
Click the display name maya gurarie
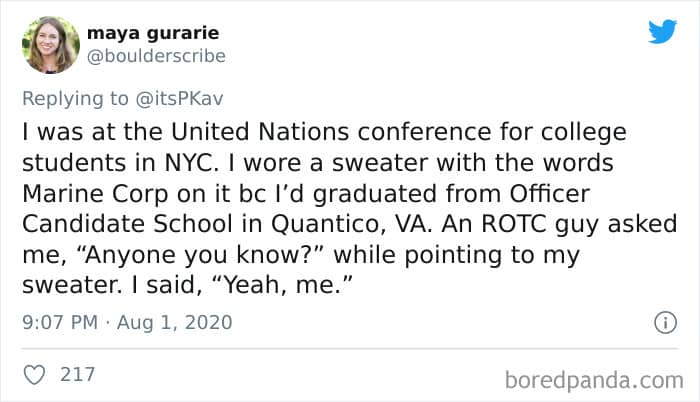click(163, 33)
